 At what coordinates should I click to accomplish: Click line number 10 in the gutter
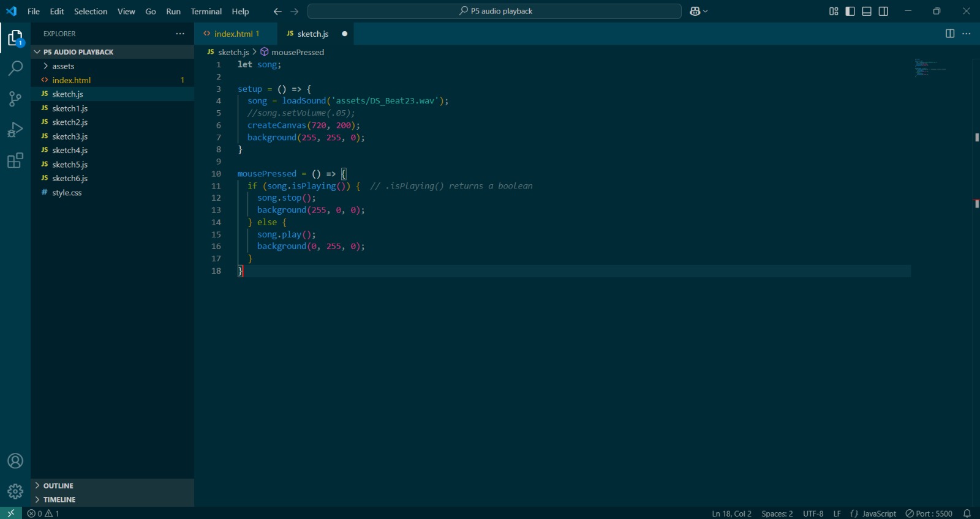tap(216, 174)
